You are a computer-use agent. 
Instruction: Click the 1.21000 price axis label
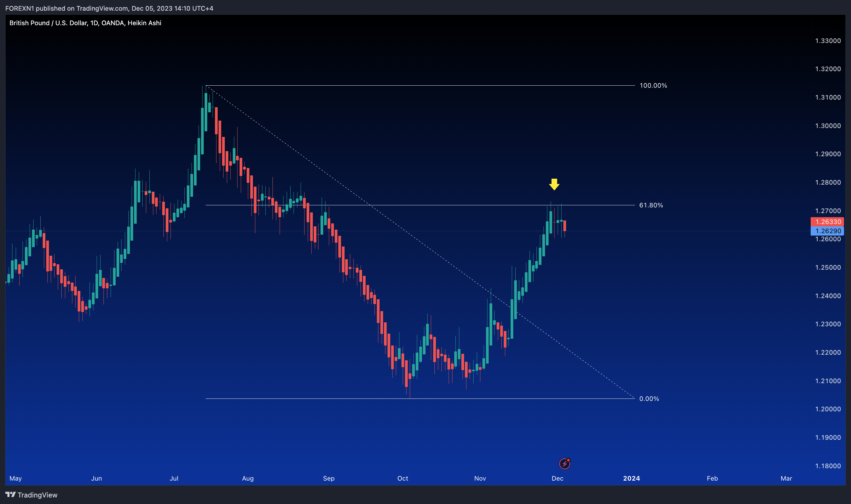pyautogui.click(x=828, y=381)
